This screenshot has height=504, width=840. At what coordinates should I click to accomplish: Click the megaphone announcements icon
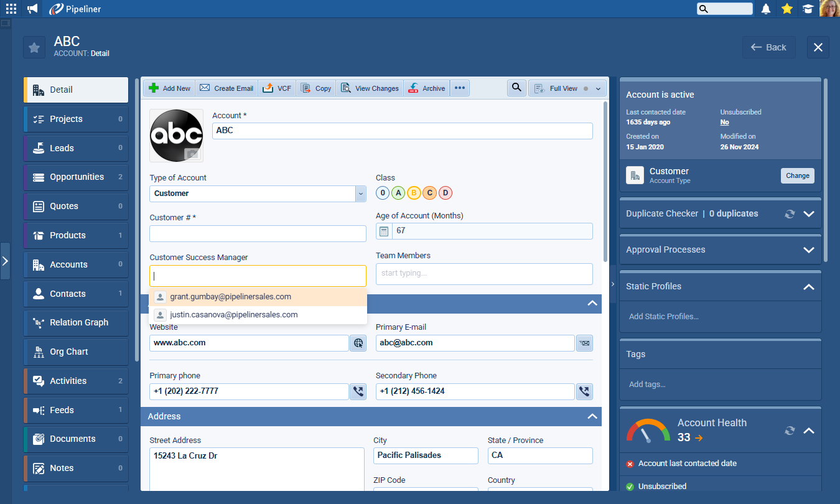pyautogui.click(x=32, y=9)
